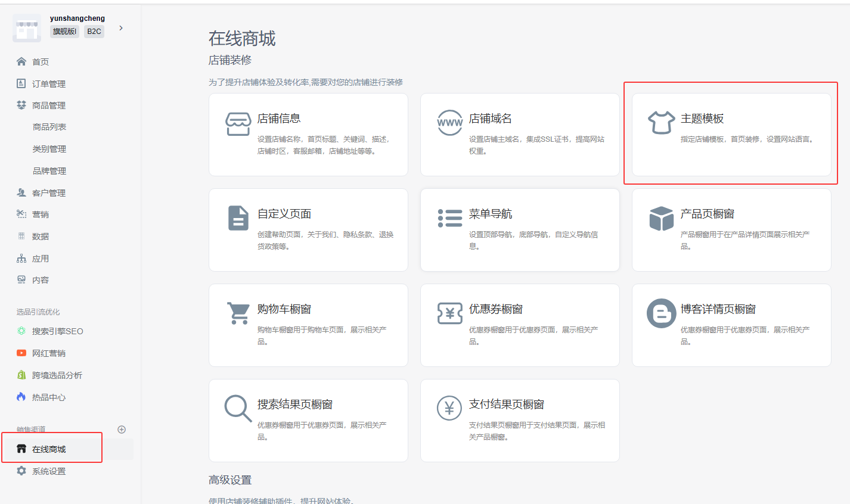The width and height of the screenshot is (850, 504).
Task: Click the storefront icon for 店铺信息
Action: (x=238, y=124)
